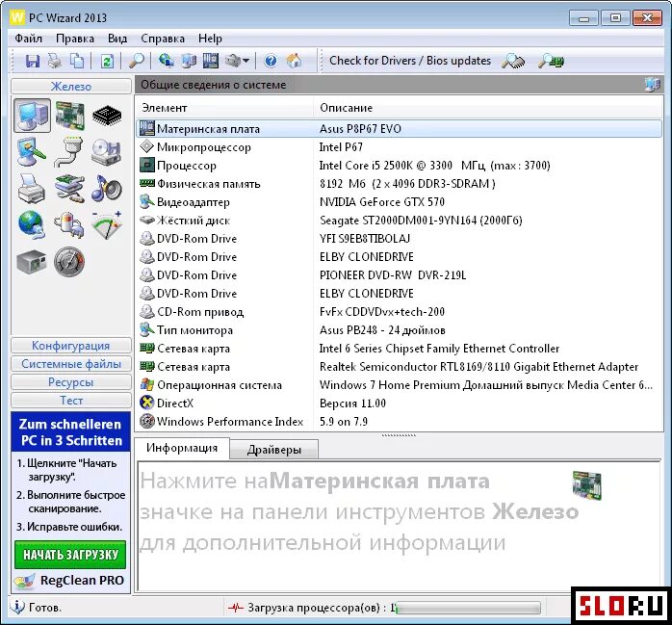This screenshot has height=625, width=672.
Task: Select the Видеоадаптер row
Action: (399, 202)
